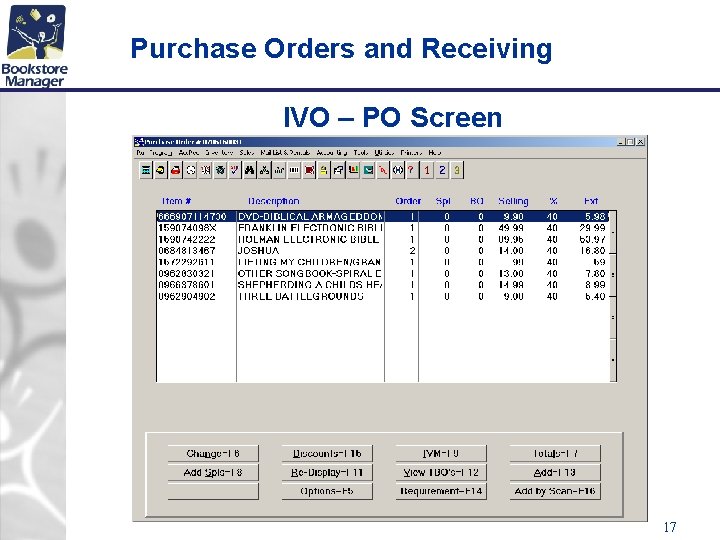Click the teal envelope toolbar icon
The width and height of the screenshot is (720, 540).
(x=368, y=170)
